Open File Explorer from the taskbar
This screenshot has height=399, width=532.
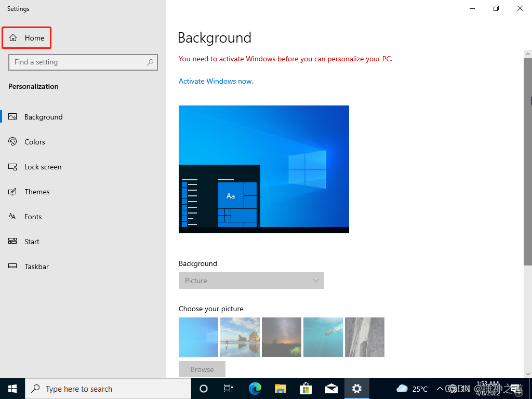[x=280, y=389]
